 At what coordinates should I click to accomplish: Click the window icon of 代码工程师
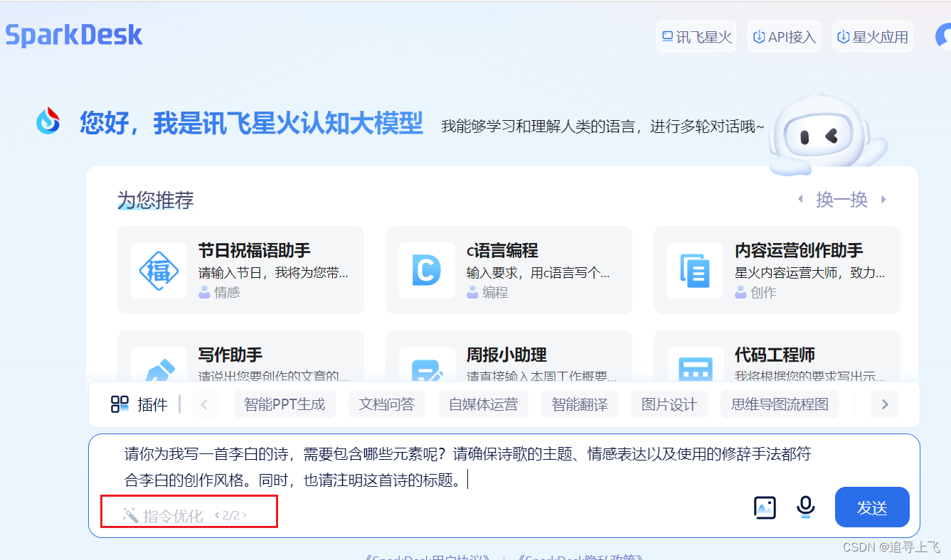tap(695, 366)
